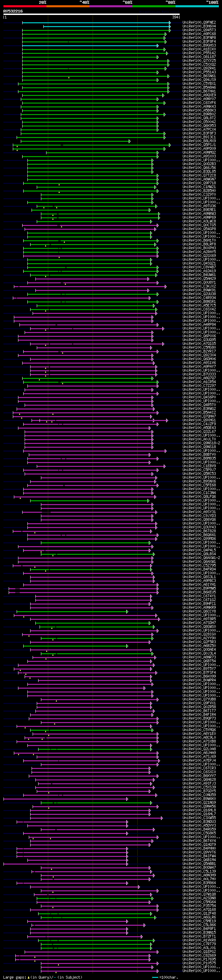Select the UniRef100_B6THA1 hit label

coord(199,91)
